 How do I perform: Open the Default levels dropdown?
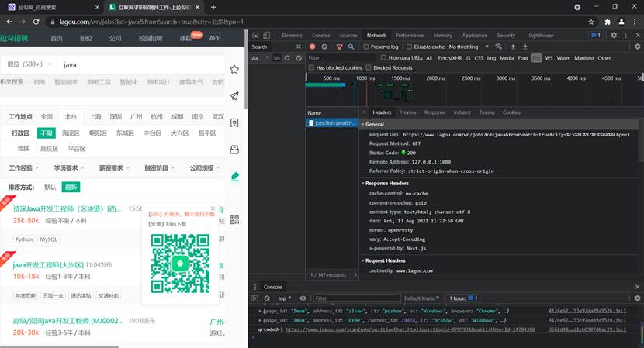421,298
